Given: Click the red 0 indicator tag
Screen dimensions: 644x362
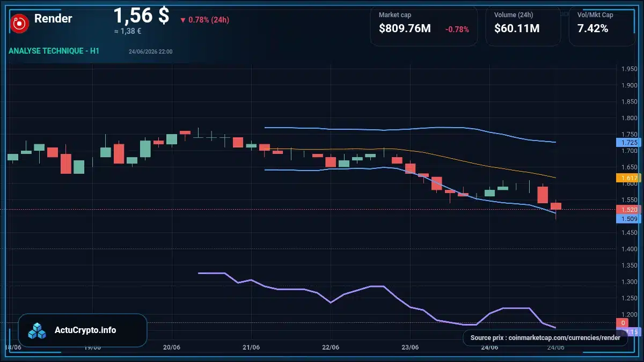Looking at the screenshot, I should click(623, 323).
